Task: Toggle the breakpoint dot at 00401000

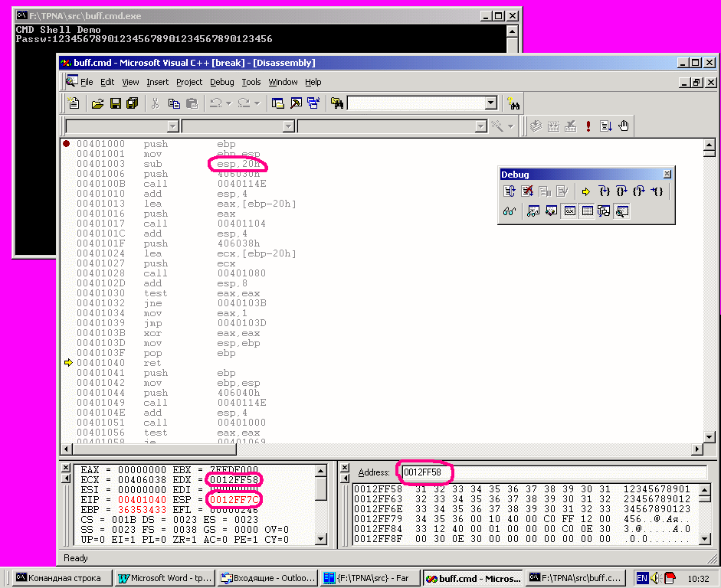Action: pos(66,143)
